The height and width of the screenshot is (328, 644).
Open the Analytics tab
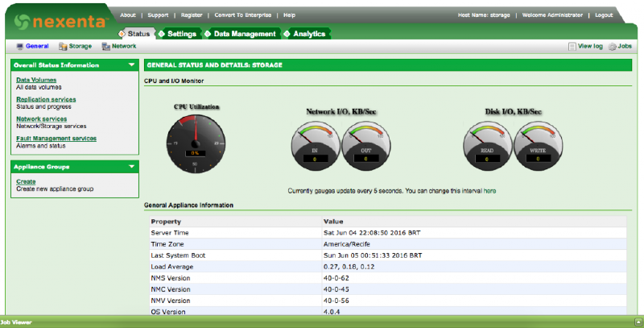[x=308, y=34]
